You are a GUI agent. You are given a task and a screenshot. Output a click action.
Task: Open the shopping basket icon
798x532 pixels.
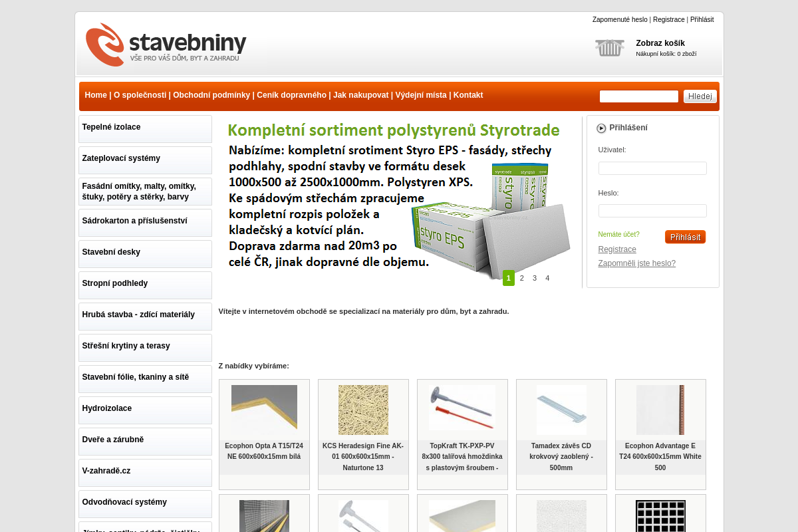click(609, 48)
